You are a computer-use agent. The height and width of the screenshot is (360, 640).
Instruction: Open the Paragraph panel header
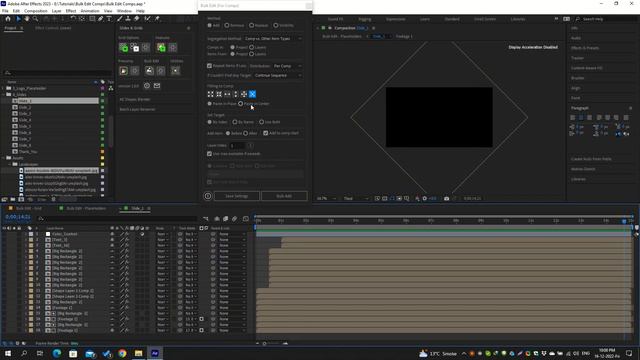click(580, 108)
